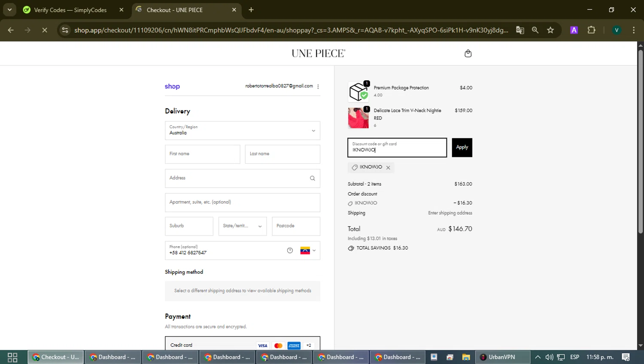Click the UNE PIECE store logo
The image size is (644, 364).
(x=319, y=53)
